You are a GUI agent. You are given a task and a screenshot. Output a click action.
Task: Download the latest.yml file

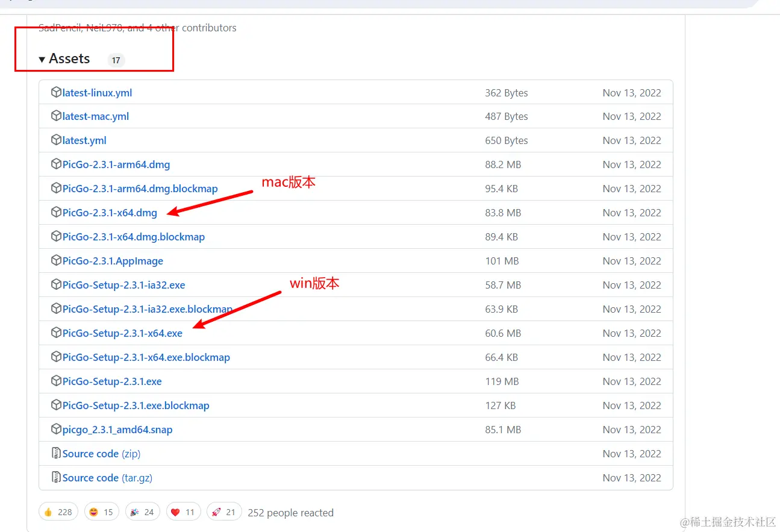[x=84, y=141]
